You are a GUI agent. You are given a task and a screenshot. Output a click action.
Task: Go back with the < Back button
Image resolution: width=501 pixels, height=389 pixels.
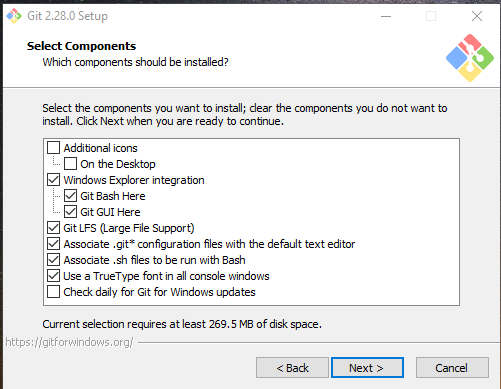click(x=292, y=368)
